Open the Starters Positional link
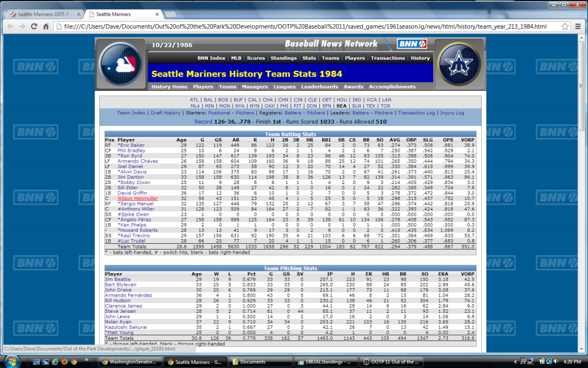Image resolution: width=588 pixels, height=368 pixels. coord(219,113)
